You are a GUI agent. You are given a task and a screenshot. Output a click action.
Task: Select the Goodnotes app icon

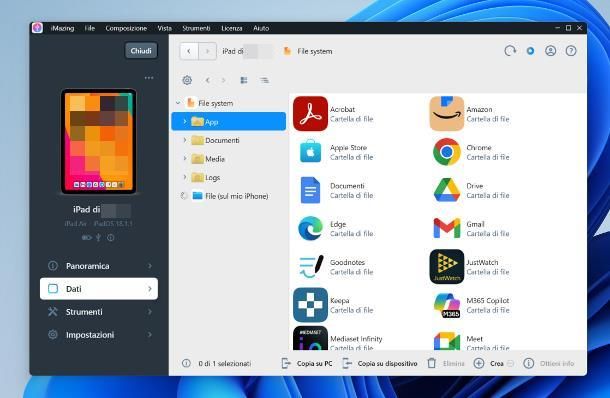click(x=310, y=267)
